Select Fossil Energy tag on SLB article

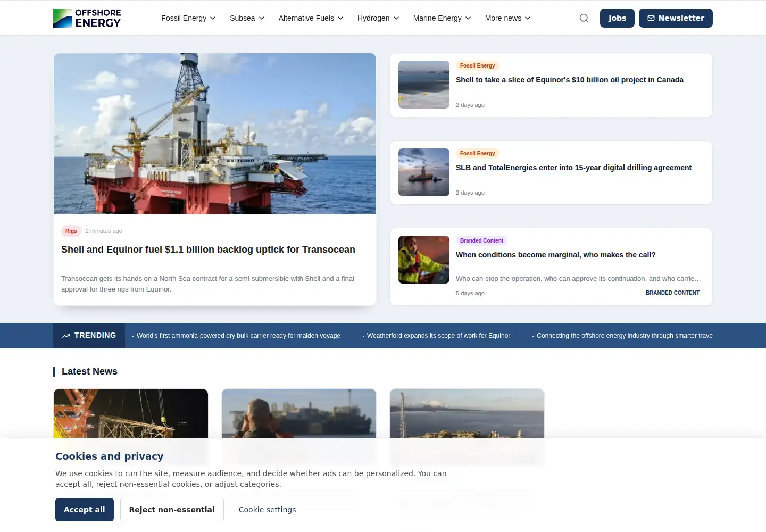[477, 153]
